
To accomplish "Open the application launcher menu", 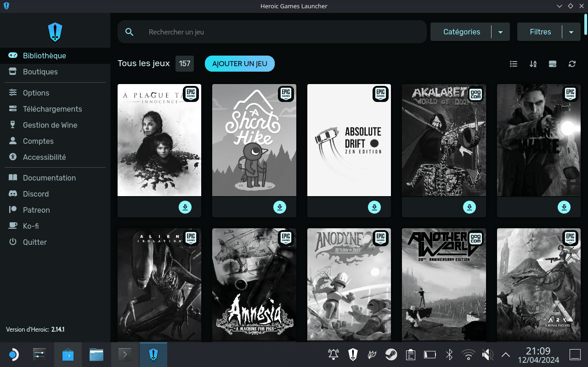I will tap(13, 355).
